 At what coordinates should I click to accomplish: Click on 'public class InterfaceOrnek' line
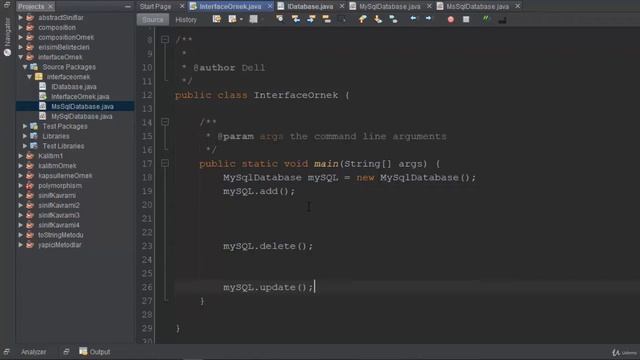[x=262, y=95]
